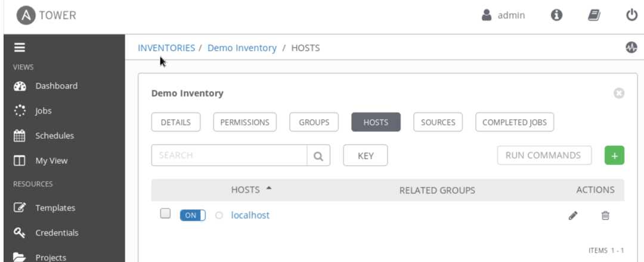Collapse the sidebar with hamburger icon
Image resolution: width=644 pixels, height=262 pixels.
20,48
